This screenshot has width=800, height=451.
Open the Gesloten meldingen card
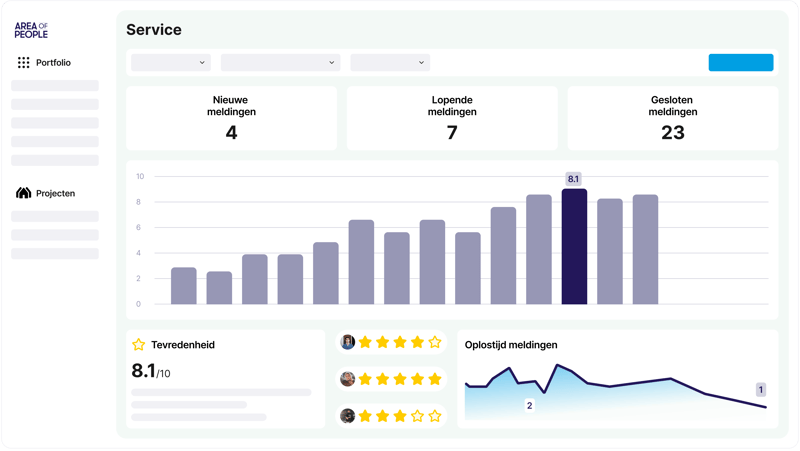tap(673, 118)
